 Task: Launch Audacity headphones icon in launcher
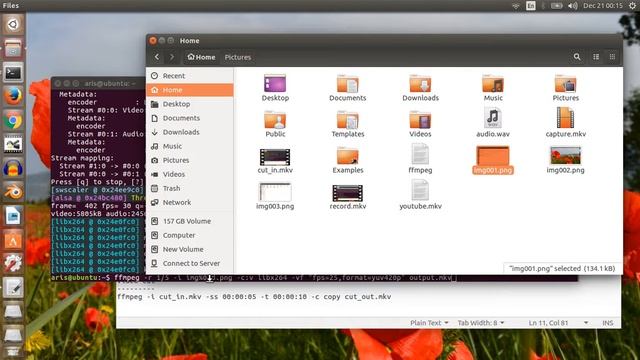[x=13, y=169]
